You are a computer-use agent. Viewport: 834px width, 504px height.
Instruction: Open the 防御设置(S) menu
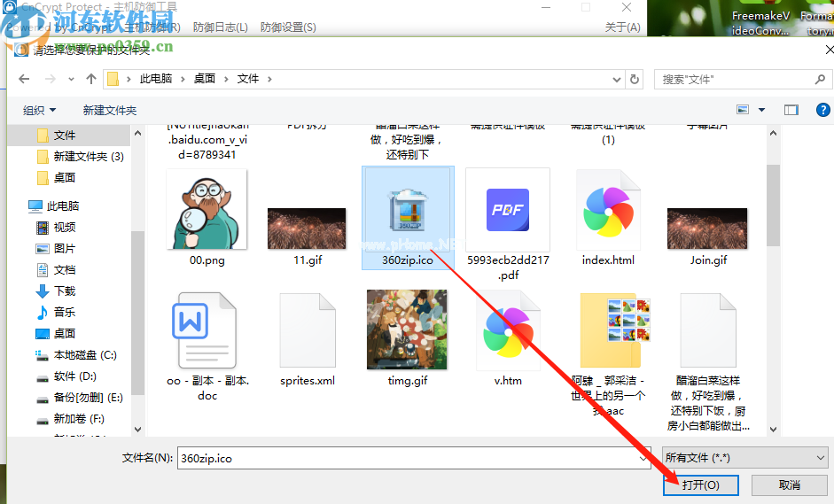288,27
